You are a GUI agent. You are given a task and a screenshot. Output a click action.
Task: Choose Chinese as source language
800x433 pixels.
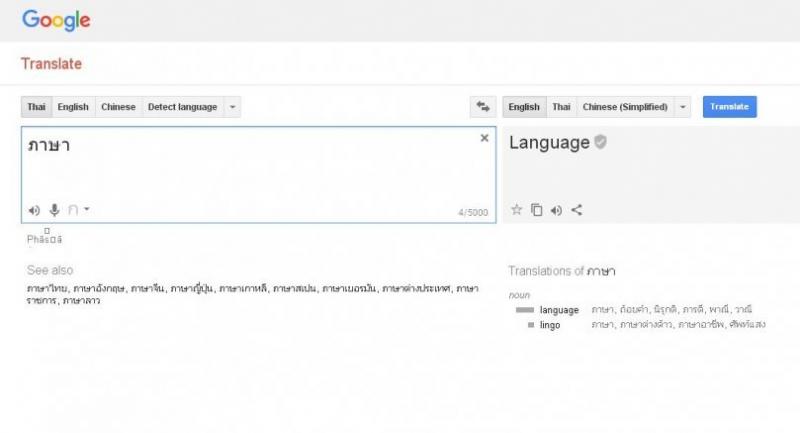(118, 107)
